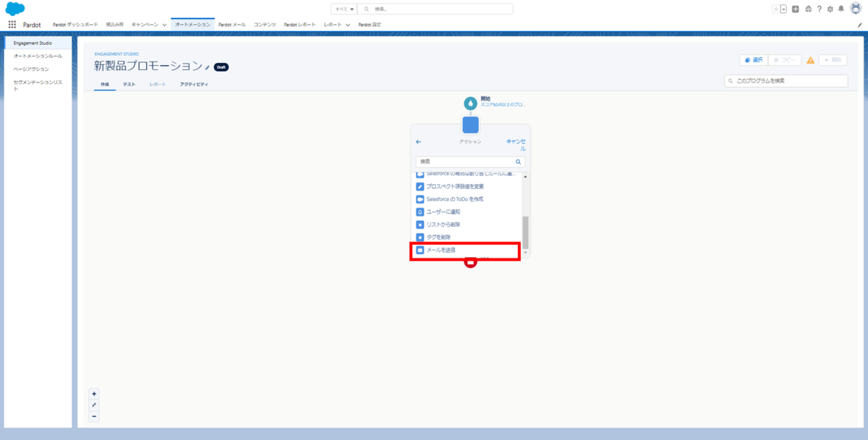Open the Pardot ダッシュボード tab
The width and height of the screenshot is (868, 440).
click(75, 25)
